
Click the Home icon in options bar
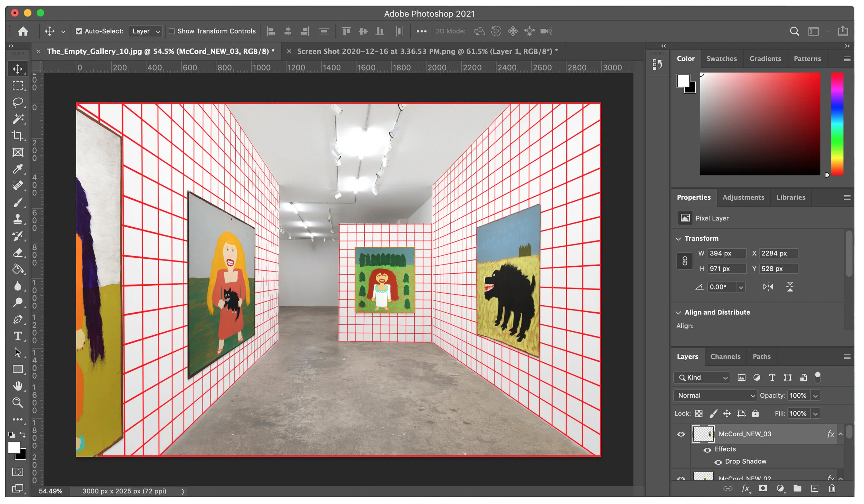(x=23, y=31)
